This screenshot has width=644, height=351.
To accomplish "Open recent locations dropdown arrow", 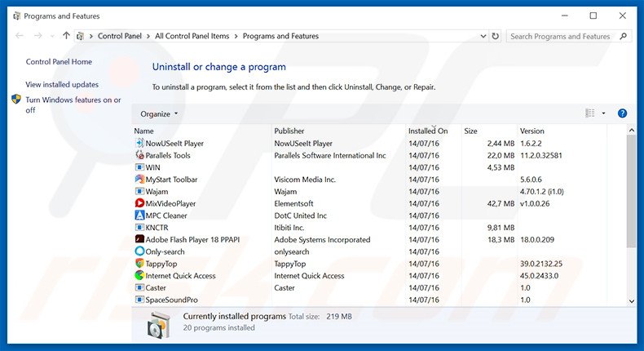I will point(52,36).
